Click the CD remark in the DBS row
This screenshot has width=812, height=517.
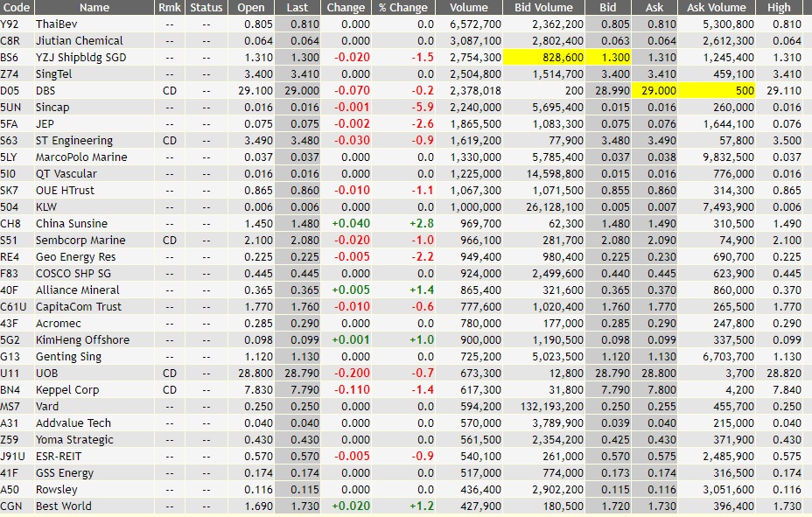click(x=170, y=91)
